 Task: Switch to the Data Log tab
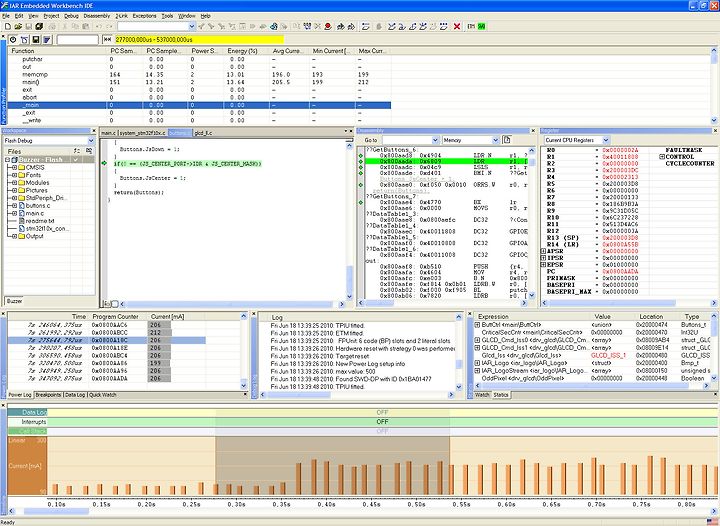[x=75, y=395]
